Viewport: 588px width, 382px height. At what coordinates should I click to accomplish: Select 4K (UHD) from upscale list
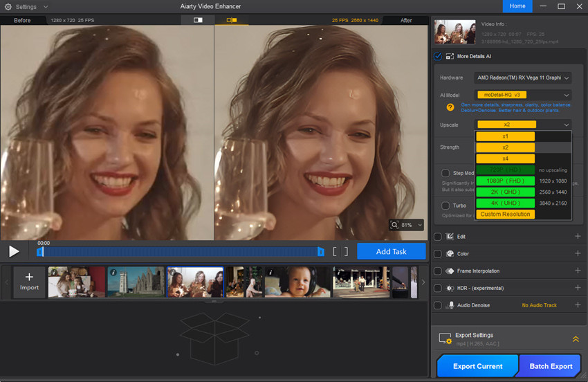(506, 203)
